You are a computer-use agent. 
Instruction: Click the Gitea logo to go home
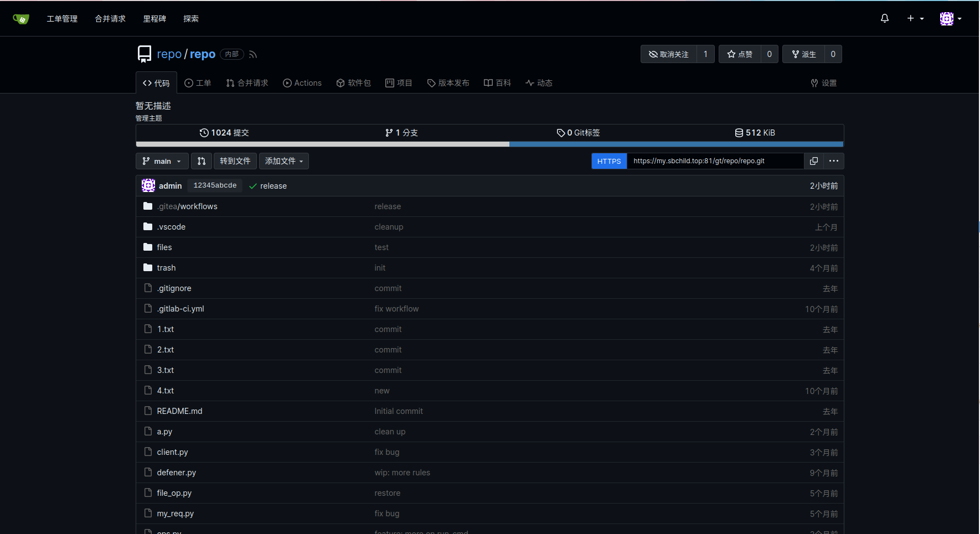(x=21, y=18)
